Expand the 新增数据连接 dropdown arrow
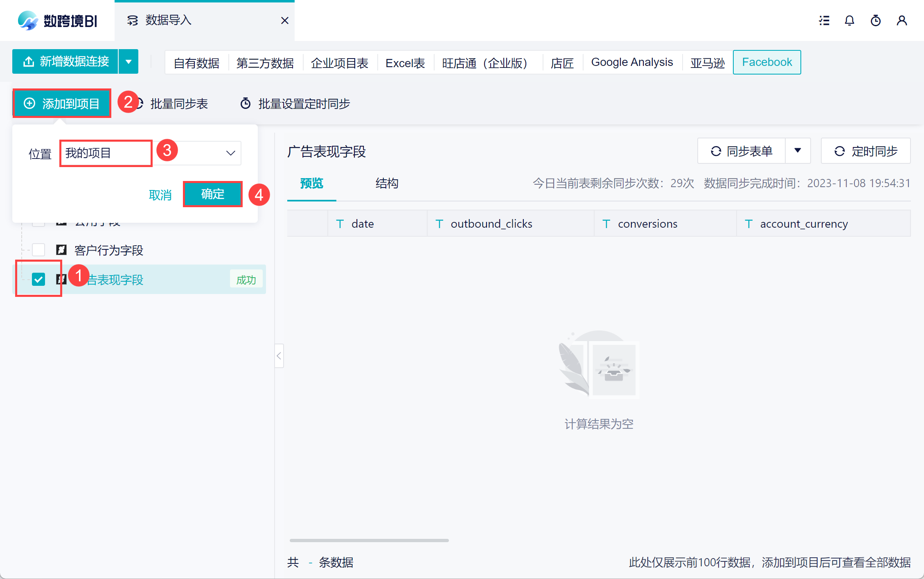The image size is (924, 579). [x=128, y=62]
